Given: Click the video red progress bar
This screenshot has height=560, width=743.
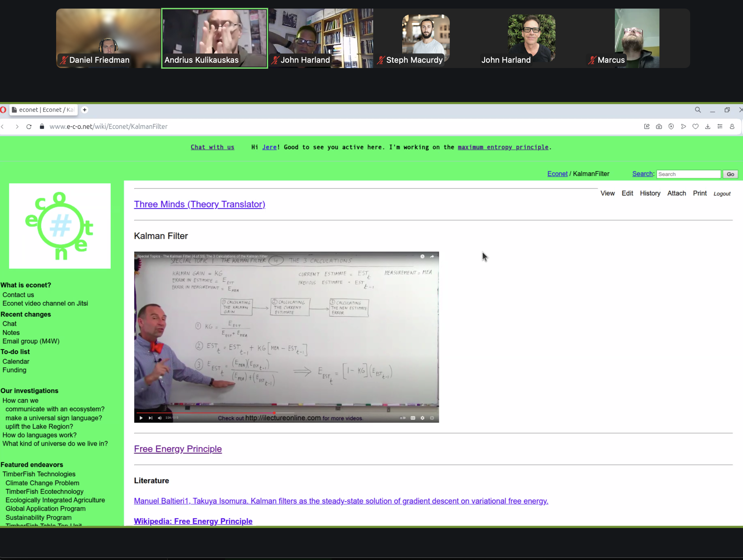Looking at the screenshot, I should coord(205,412).
